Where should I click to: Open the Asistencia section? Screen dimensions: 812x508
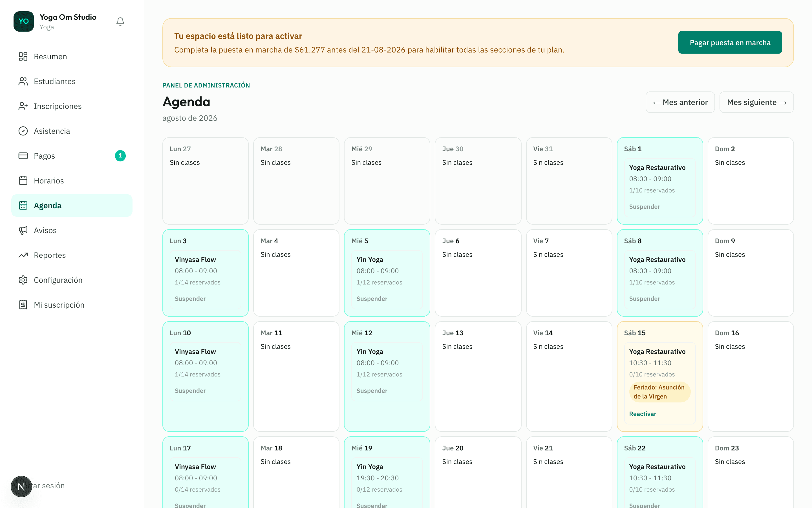(x=72, y=131)
